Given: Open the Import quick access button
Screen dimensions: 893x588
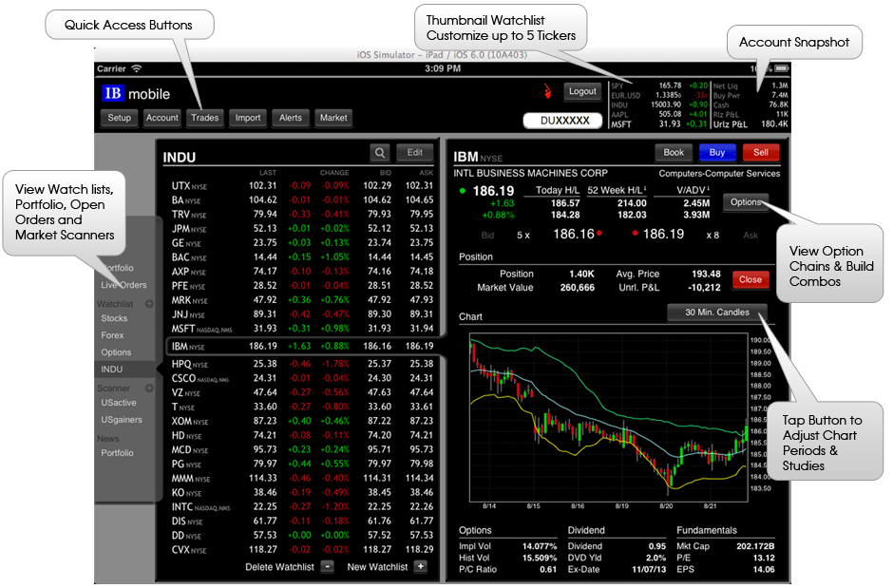Looking at the screenshot, I should pos(248,118).
